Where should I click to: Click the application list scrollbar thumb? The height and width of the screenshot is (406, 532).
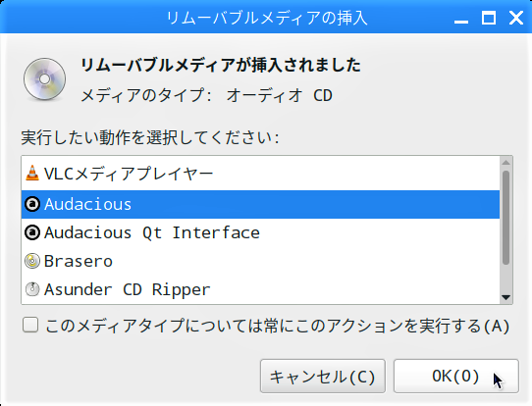click(x=505, y=218)
